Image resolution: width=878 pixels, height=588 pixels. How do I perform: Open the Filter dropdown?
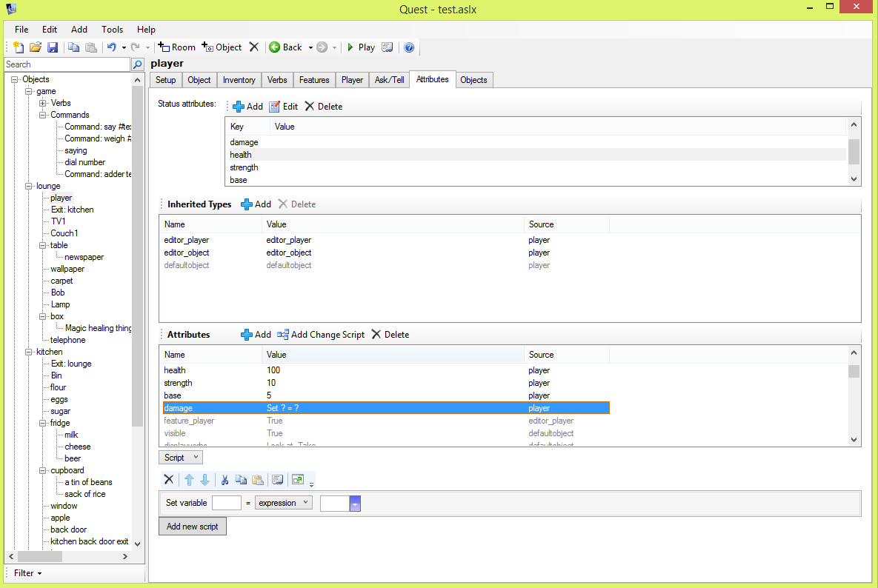pyautogui.click(x=27, y=573)
